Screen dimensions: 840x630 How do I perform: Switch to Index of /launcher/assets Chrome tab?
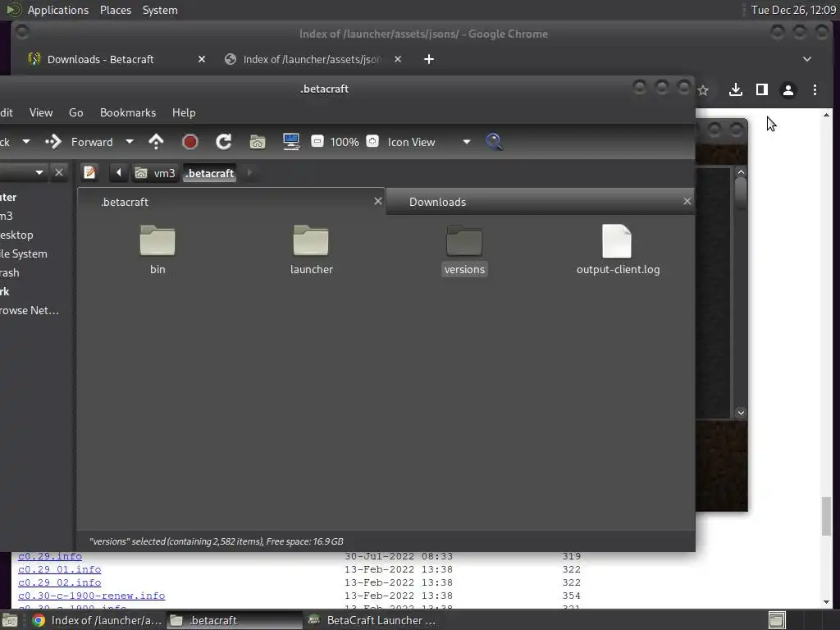point(313,59)
